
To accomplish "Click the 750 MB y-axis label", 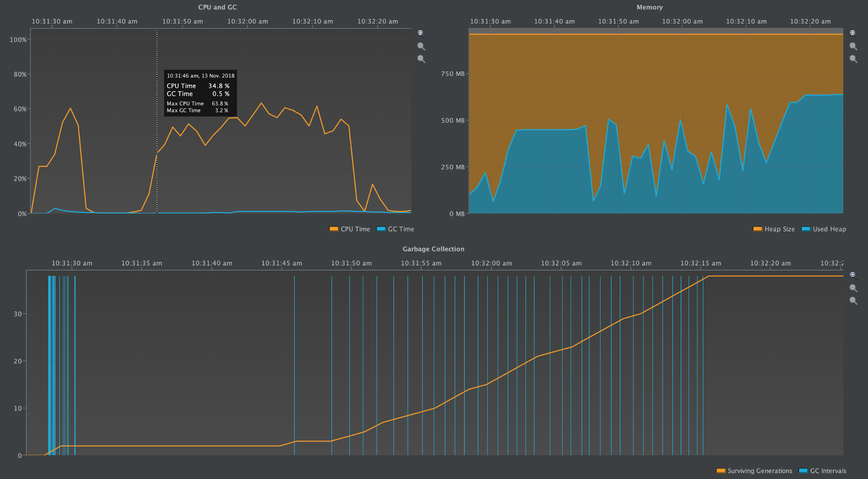I will pos(453,74).
